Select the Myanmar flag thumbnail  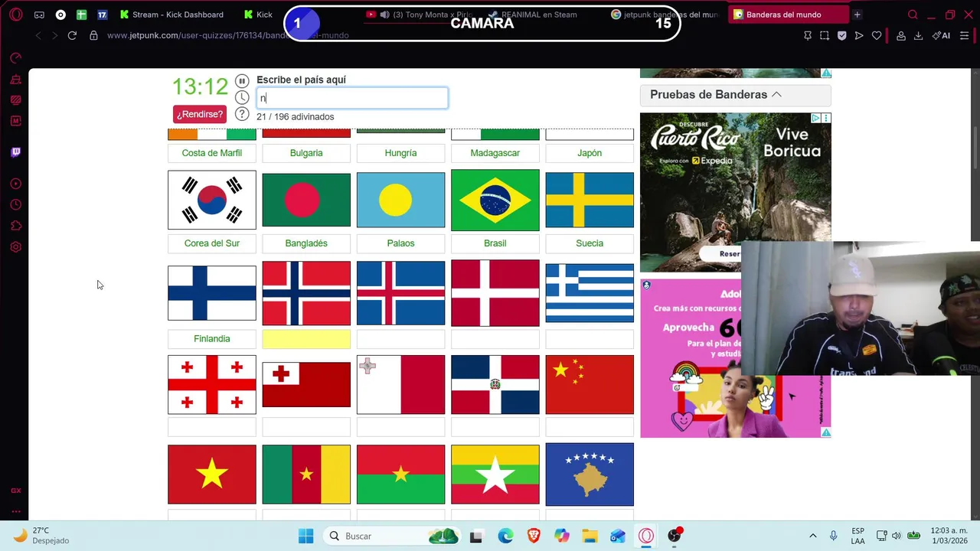495,474
